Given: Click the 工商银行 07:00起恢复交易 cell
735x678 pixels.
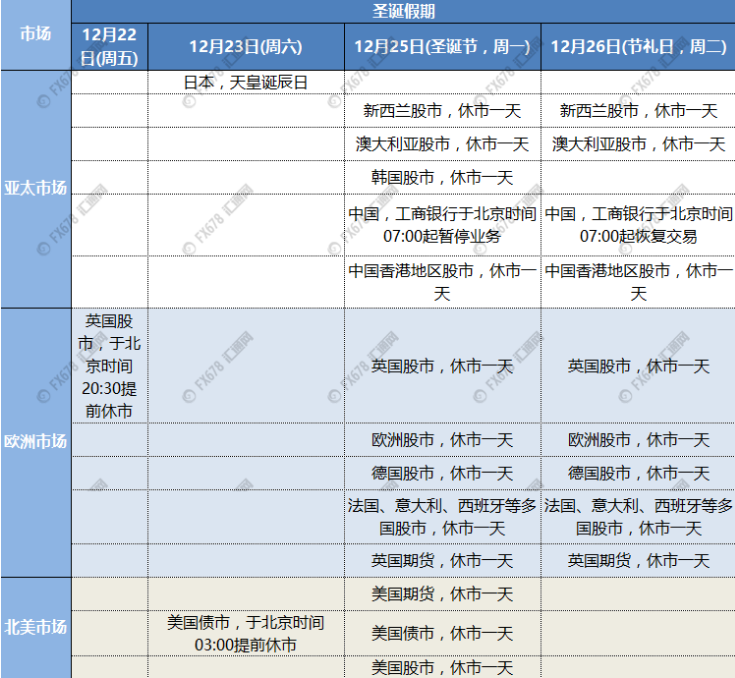Looking at the screenshot, I should pyautogui.click(x=638, y=225).
